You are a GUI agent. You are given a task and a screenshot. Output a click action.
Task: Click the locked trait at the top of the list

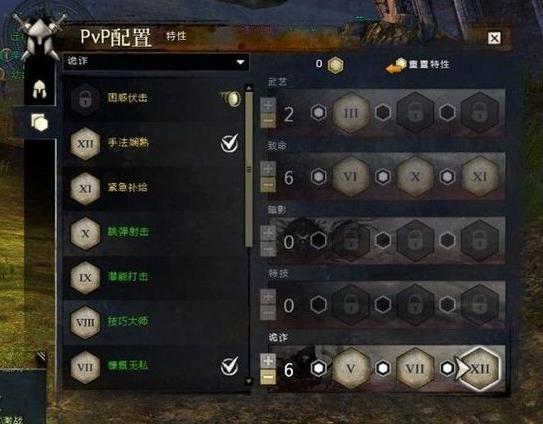85,99
